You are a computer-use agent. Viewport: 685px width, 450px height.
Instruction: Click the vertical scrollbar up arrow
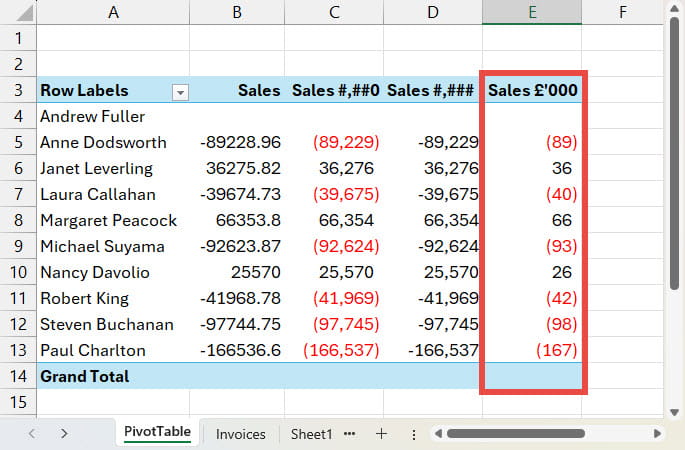click(675, 9)
